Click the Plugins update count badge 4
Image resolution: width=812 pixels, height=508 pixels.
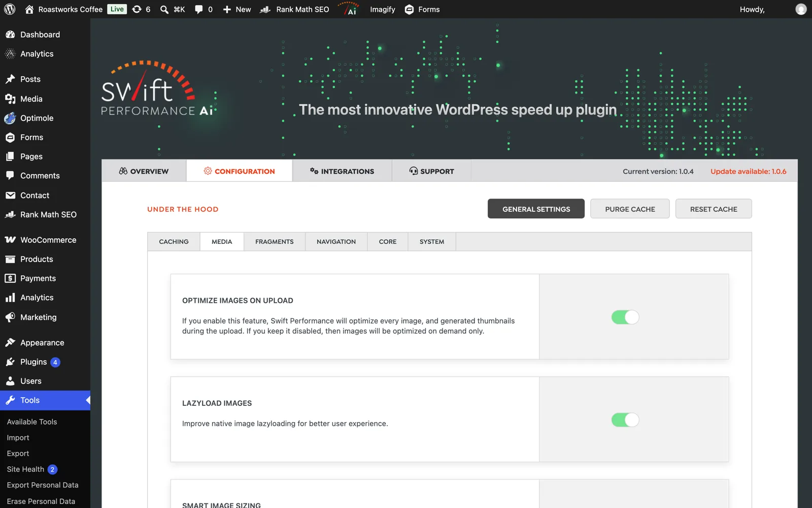click(55, 362)
